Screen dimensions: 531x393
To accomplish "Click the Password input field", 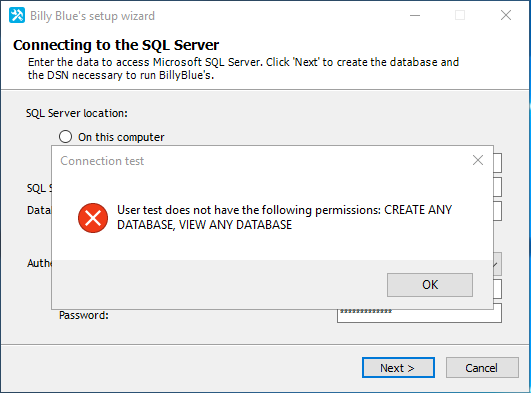I will click(x=419, y=315).
